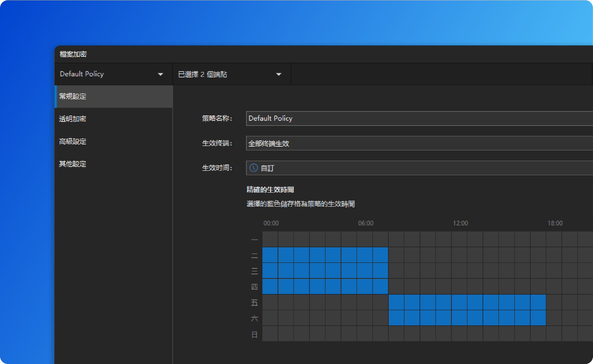593x364 pixels.
Task: Click the 12:00 time header marker
Action: pos(460,223)
